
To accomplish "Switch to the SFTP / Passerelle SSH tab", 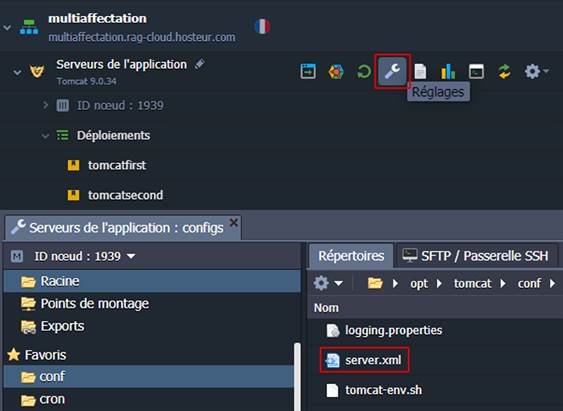I will (476, 256).
